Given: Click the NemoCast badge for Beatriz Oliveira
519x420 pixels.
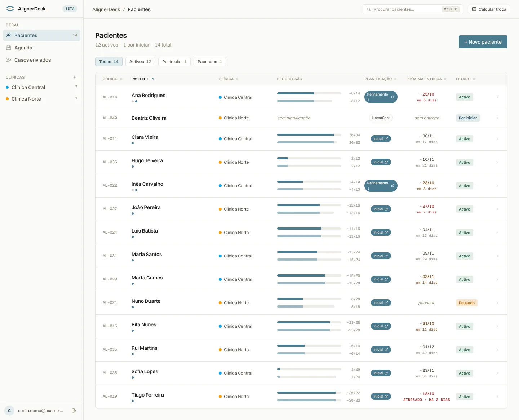Looking at the screenshot, I should (381, 118).
